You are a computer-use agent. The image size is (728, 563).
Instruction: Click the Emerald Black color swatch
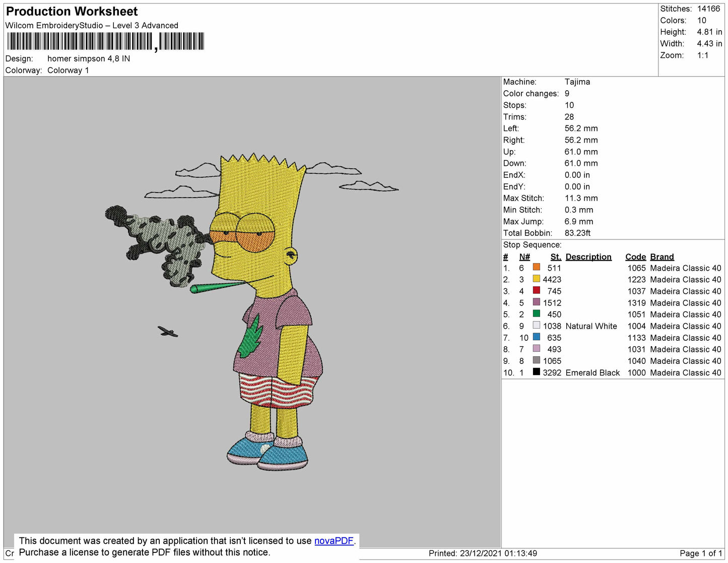[x=537, y=371]
